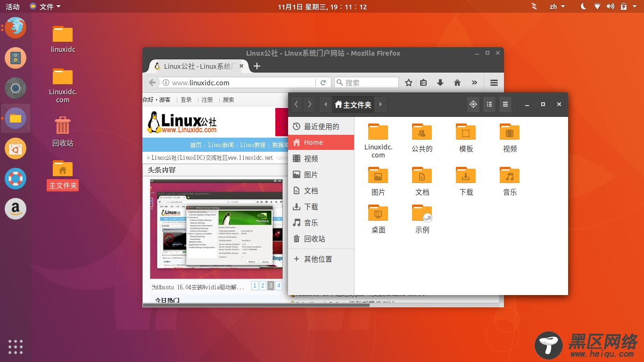The width and height of the screenshot is (644, 362).
Task: Click path bar right arrow in Files
Action: point(380,104)
